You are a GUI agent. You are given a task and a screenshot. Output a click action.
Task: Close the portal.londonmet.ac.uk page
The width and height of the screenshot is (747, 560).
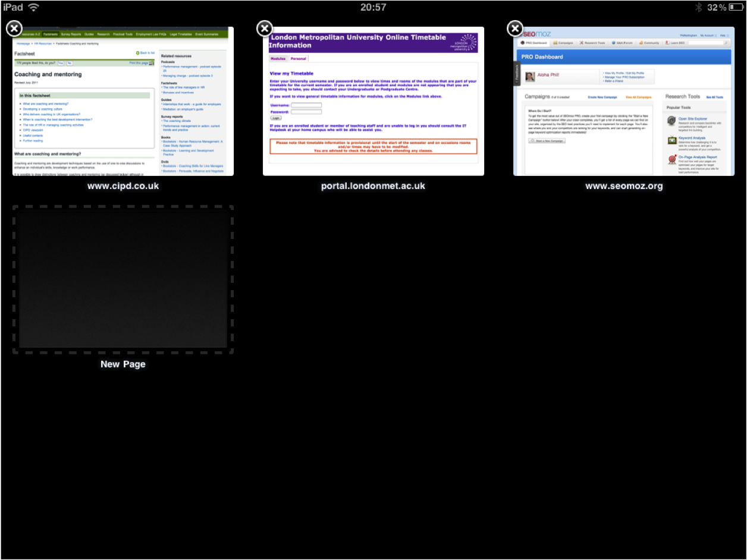pos(265,29)
